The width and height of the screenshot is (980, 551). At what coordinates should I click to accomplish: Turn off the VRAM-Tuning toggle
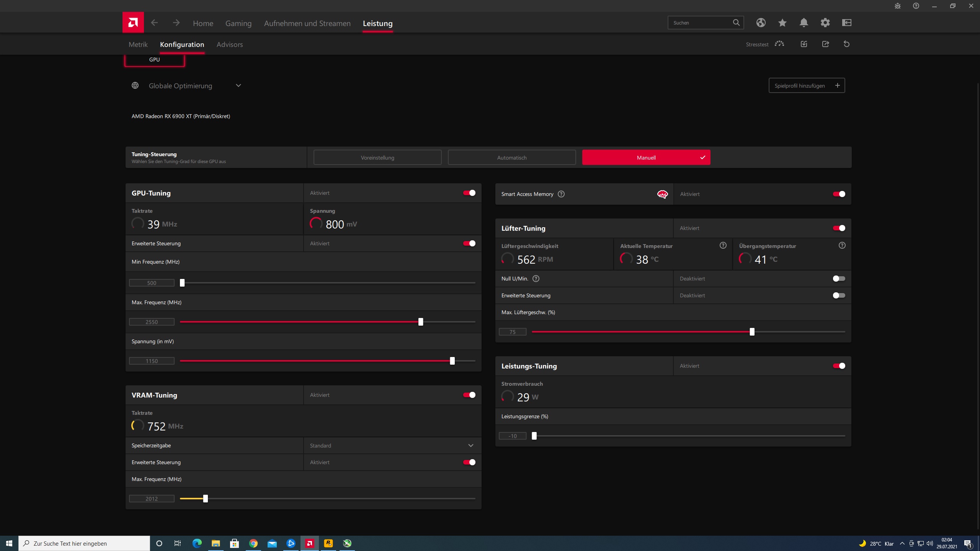[469, 395]
